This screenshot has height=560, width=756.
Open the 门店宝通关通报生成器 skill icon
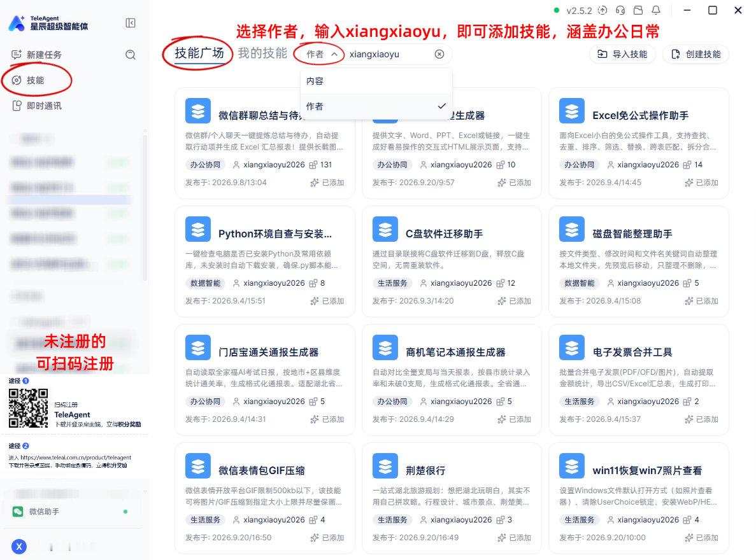coord(198,347)
